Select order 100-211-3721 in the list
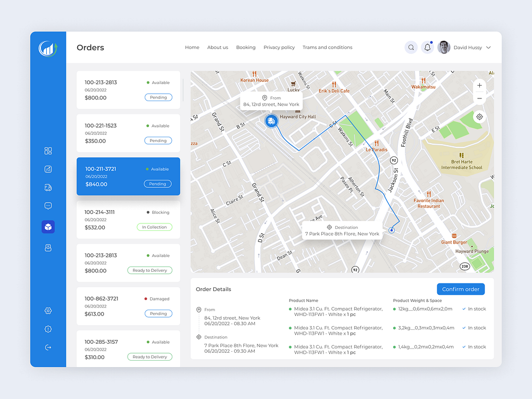Screen dimensions: 532x399 click(128, 176)
